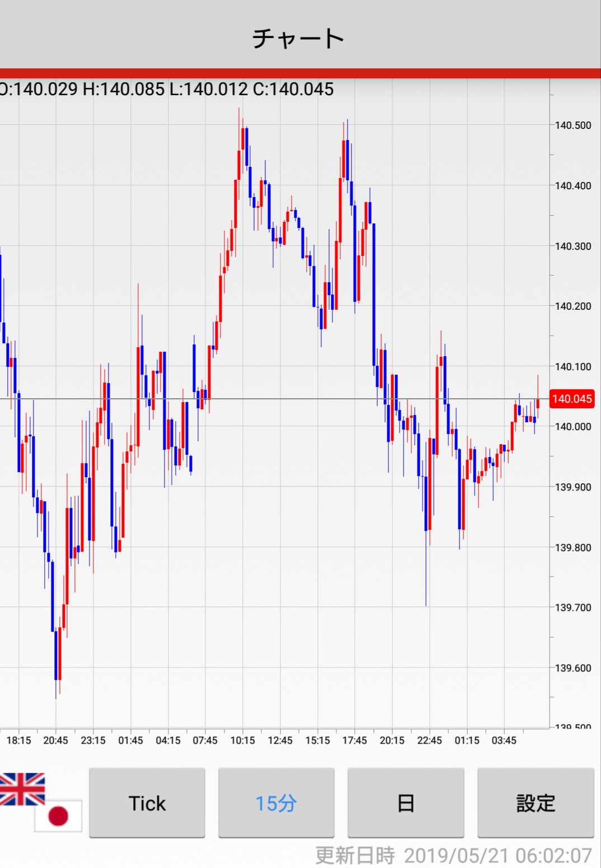
Task: Tap the 17:45 time axis label
Action: pyautogui.click(x=354, y=740)
